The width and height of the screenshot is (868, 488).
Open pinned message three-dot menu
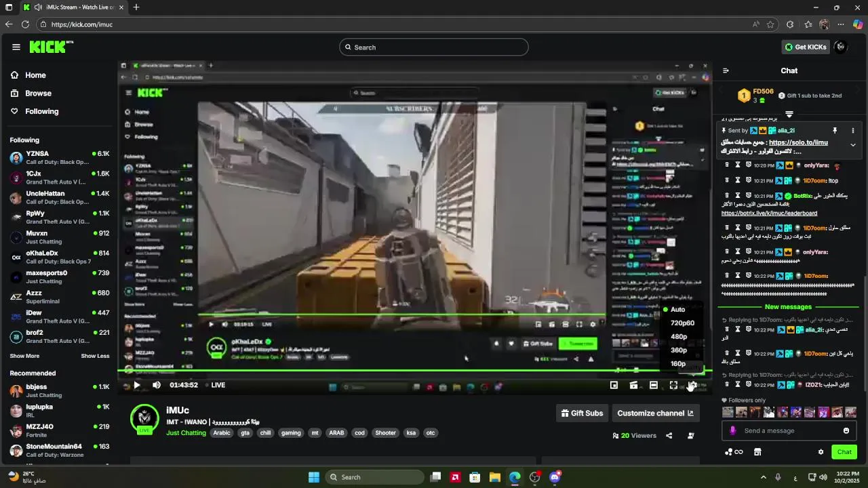click(x=853, y=131)
